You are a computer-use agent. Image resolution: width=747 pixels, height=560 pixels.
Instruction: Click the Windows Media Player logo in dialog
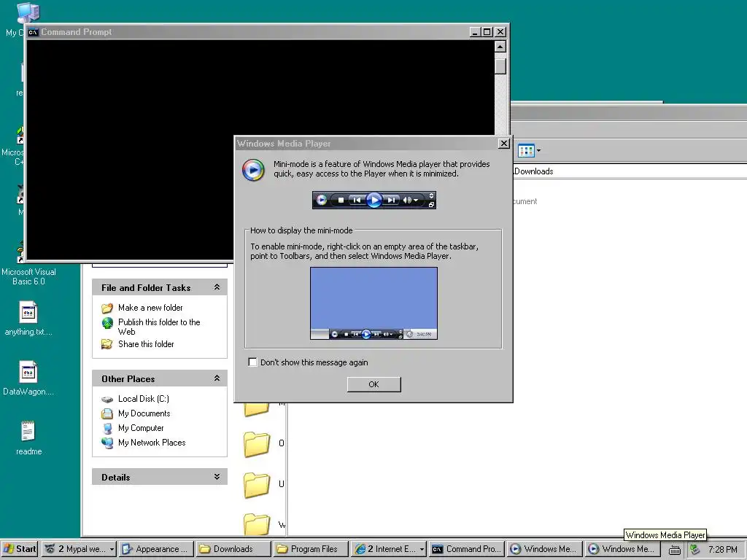point(253,170)
